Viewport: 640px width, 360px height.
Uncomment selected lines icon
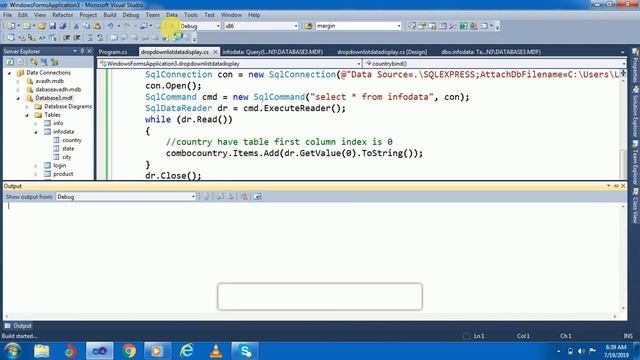click(x=100, y=38)
